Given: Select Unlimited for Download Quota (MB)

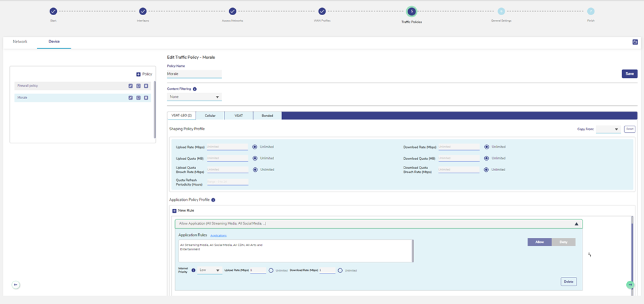Looking at the screenshot, I should coord(487,158).
